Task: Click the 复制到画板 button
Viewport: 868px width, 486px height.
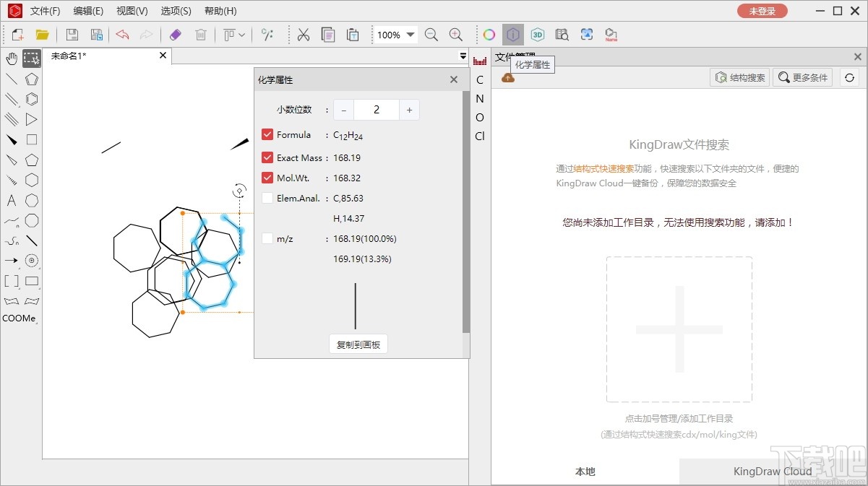Action: click(x=358, y=344)
